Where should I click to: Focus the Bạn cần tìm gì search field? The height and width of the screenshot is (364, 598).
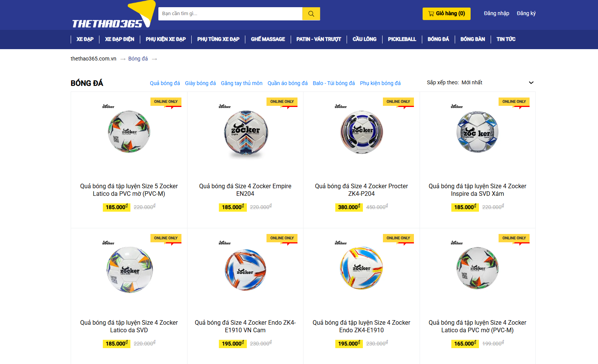coord(230,14)
